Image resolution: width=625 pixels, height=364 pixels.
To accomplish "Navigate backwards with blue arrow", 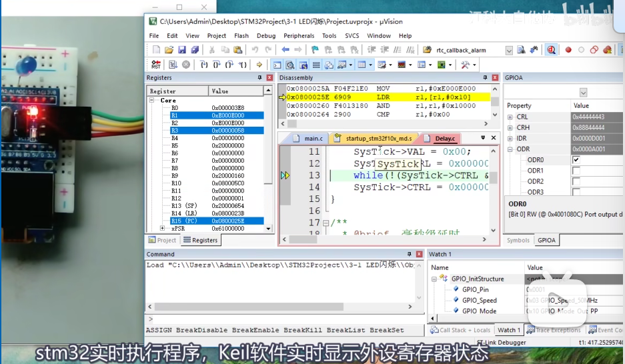I will pos(285,50).
